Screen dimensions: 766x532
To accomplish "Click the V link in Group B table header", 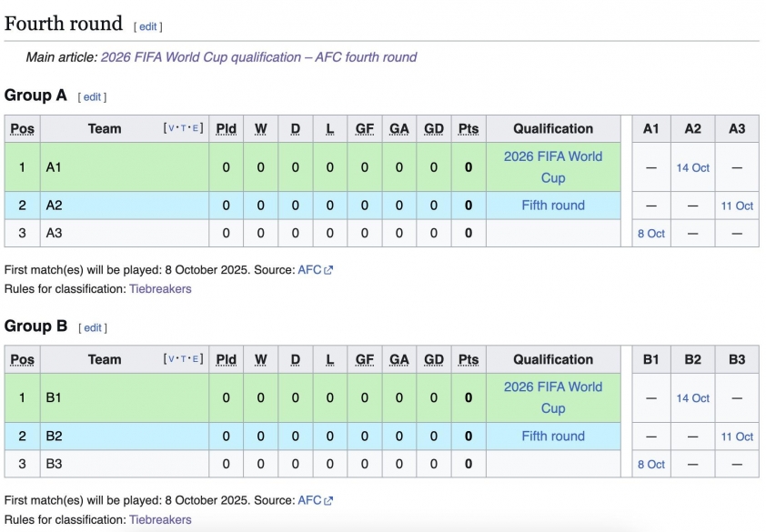I will point(170,359).
